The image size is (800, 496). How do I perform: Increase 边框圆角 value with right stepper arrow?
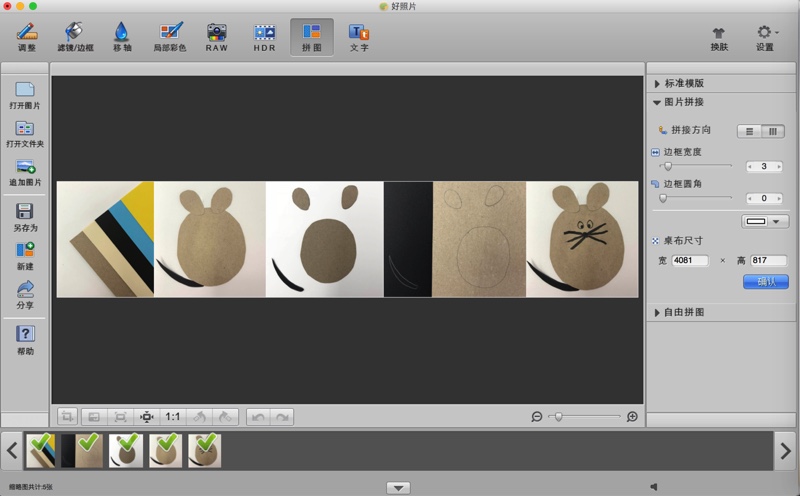(x=779, y=198)
